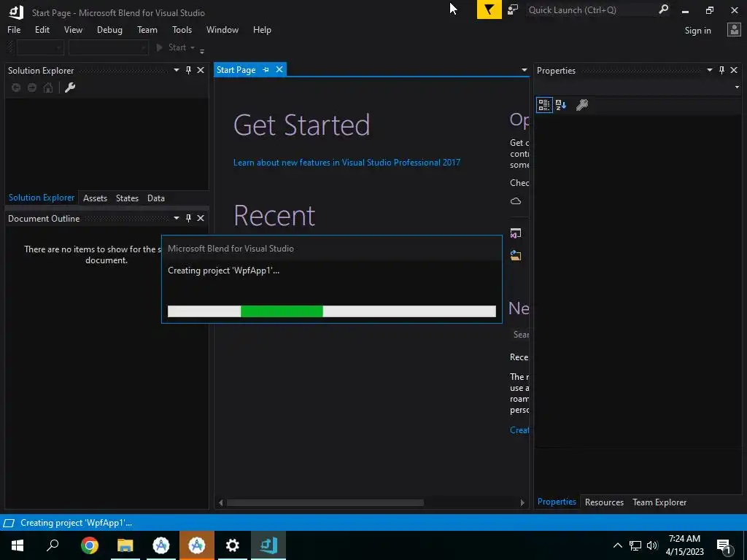Click Solution Explorer Home icon
Viewport: 747px width, 560px height.
pyautogui.click(x=48, y=87)
